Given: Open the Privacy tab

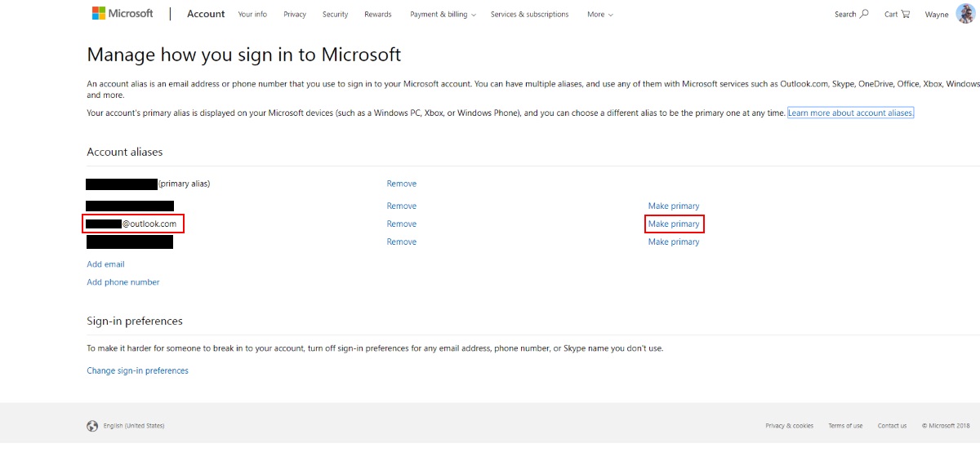Looking at the screenshot, I should pyautogui.click(x=295, y=15).
